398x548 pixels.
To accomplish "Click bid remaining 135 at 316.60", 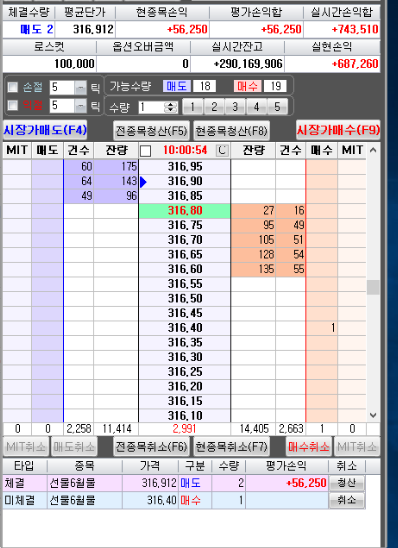I will (253, 269).
